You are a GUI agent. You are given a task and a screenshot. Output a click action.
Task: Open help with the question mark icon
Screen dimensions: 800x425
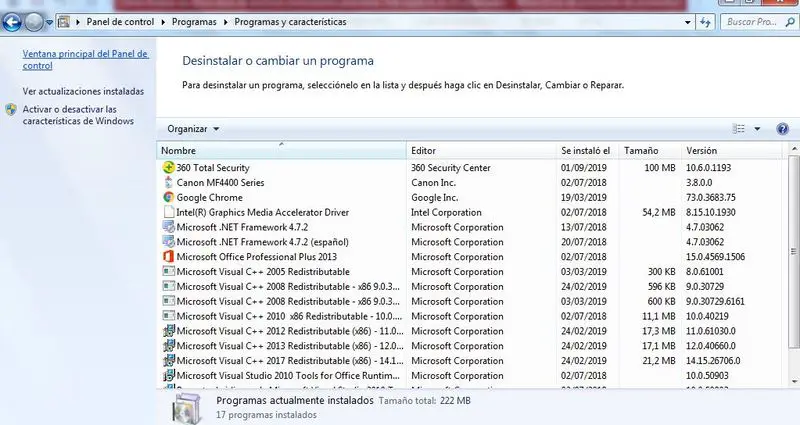(782, 129)
